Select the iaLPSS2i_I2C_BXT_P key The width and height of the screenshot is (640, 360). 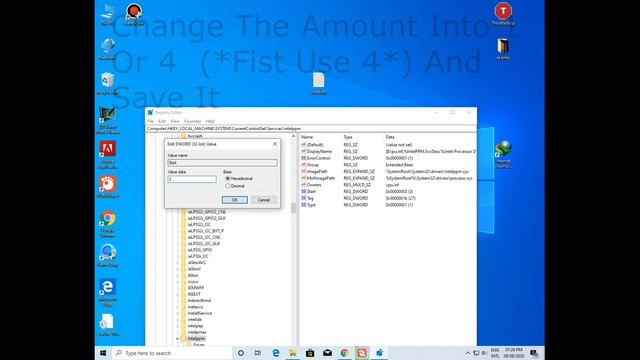[x=205, y=231]
